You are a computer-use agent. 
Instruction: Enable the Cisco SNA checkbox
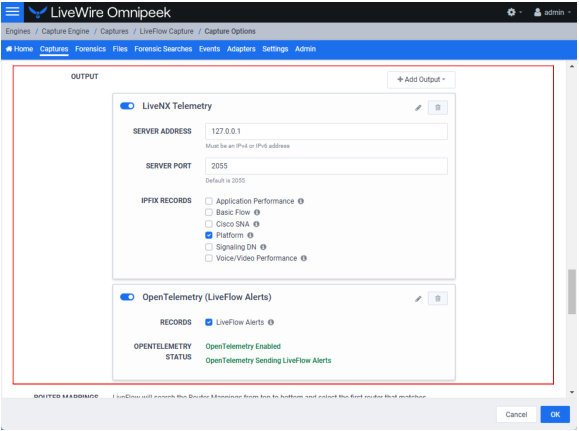[209, 224]
